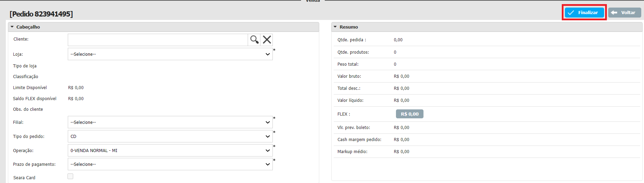Focus the Cliente input field
644x183 pixels.
pos(158,40)
